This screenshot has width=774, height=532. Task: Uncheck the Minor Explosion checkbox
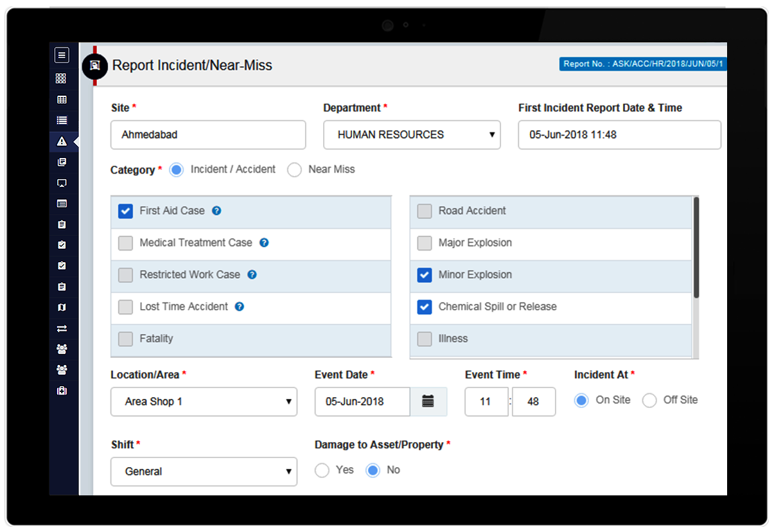[x=424, y=275]
